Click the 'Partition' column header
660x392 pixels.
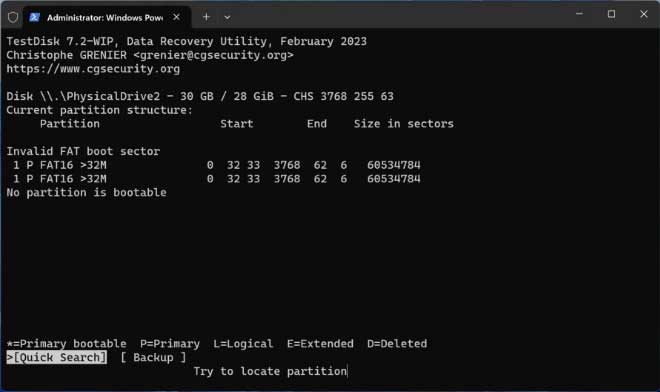(x=70, y=124)
